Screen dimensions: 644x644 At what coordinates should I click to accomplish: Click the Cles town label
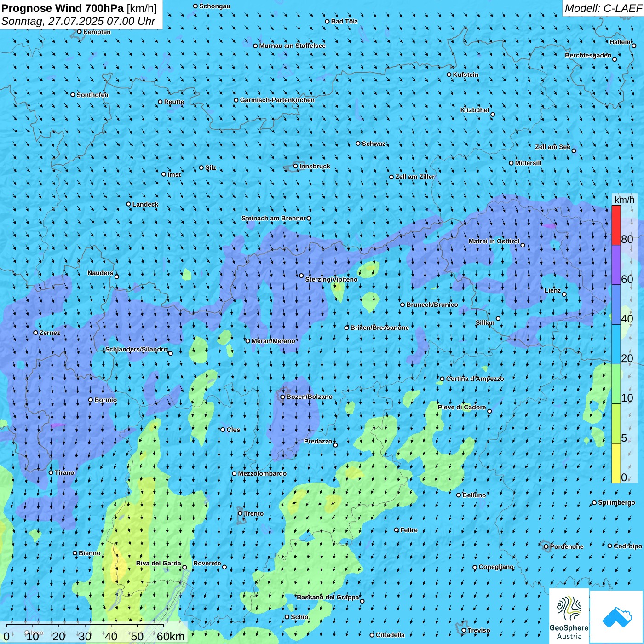233,430
